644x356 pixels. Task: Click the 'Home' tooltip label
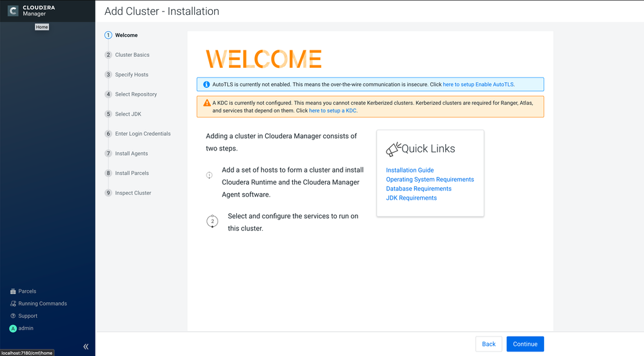pos(42,27)
